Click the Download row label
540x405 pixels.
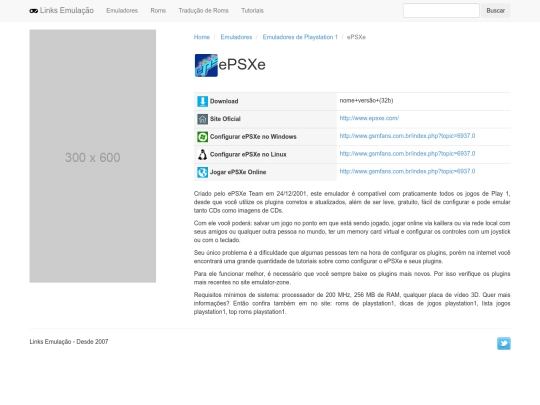[x=224, y=101]
